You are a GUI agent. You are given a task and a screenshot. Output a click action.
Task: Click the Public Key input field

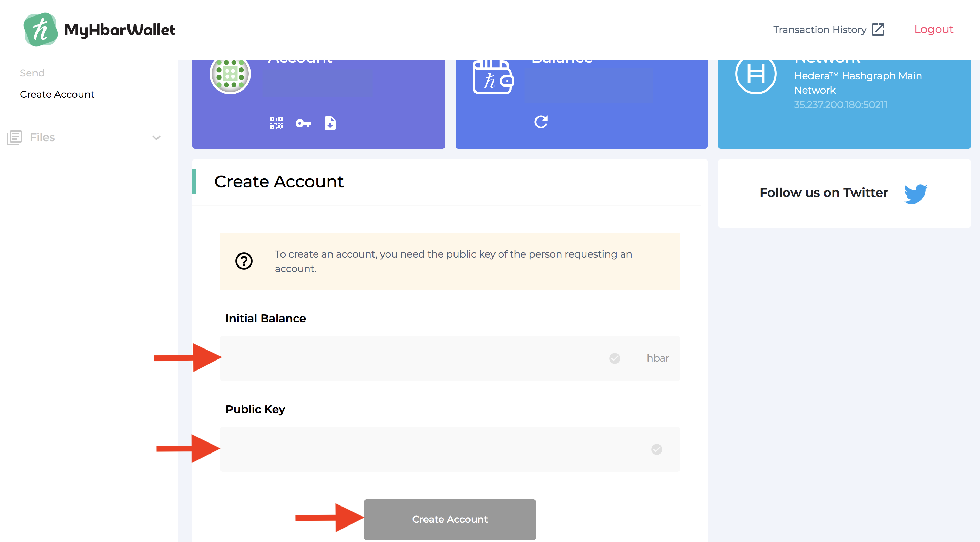point(434,449)
